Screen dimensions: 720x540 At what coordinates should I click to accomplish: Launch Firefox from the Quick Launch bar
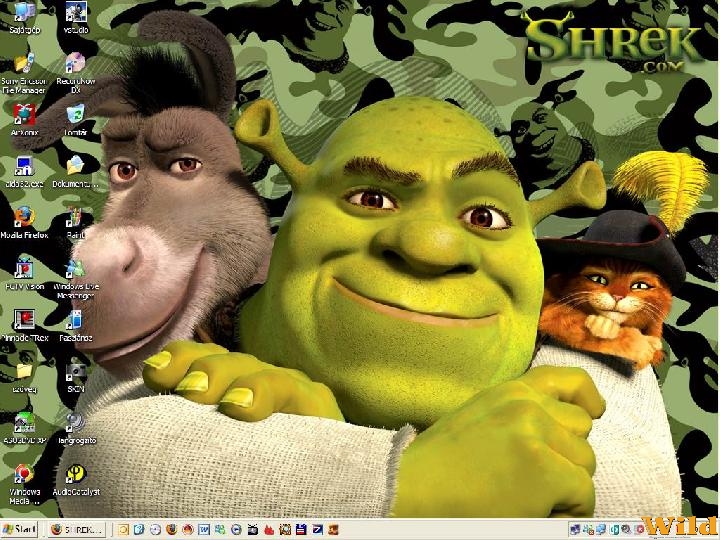(x=171, y=530)
